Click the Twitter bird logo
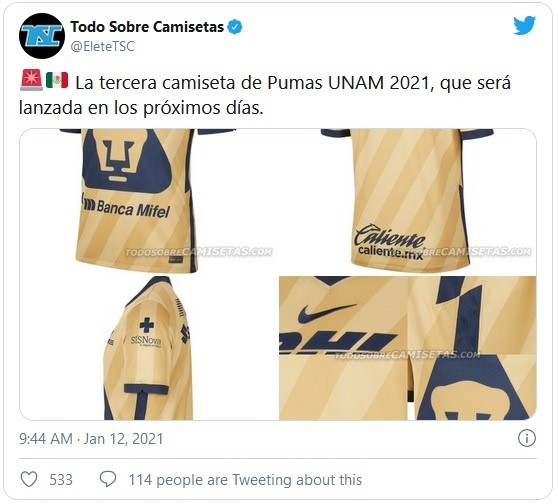The height and width of the screenshot is (504, 558). (524, 26)
